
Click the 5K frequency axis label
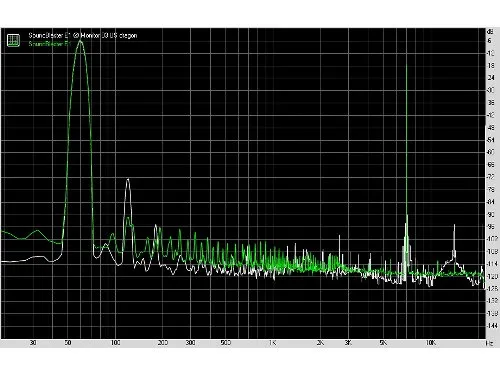click(383, 343)
